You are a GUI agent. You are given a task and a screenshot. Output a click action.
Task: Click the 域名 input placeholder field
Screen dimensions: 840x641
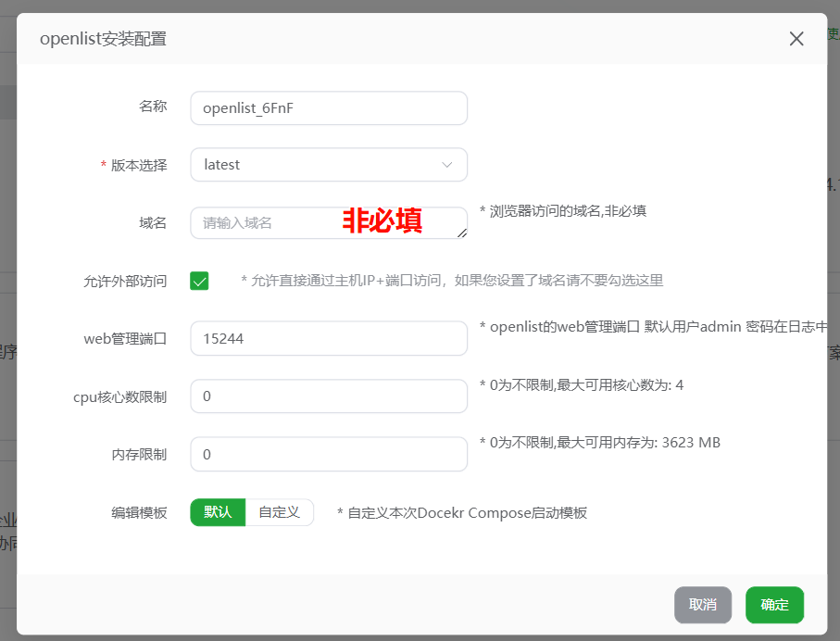point(278,222)
